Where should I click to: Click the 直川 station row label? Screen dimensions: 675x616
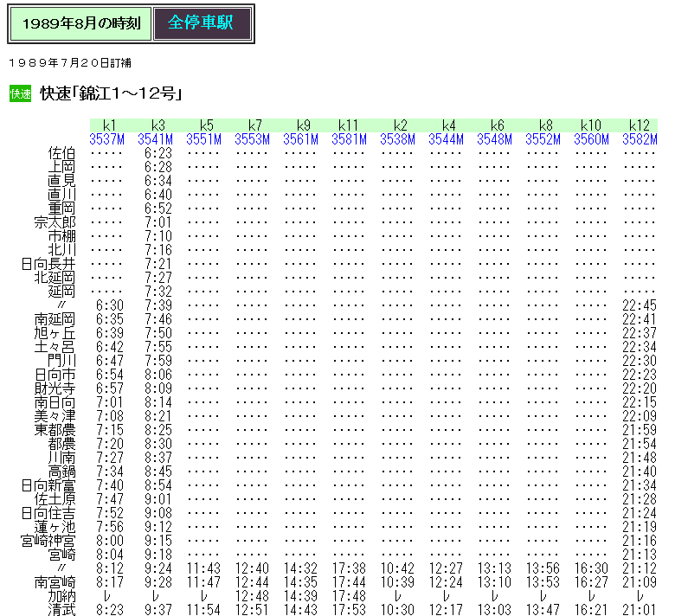tap(61, 195)
